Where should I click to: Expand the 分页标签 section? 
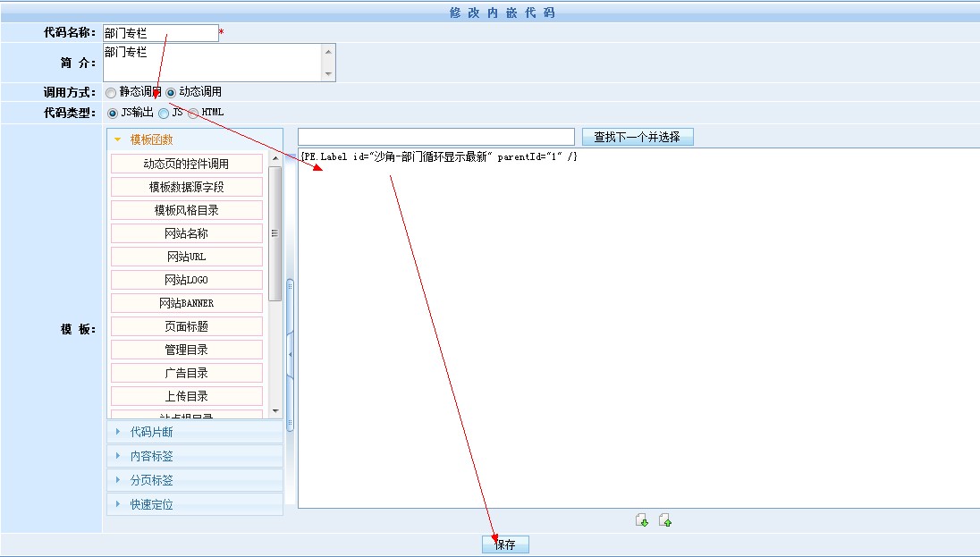(x=195, y=480)
